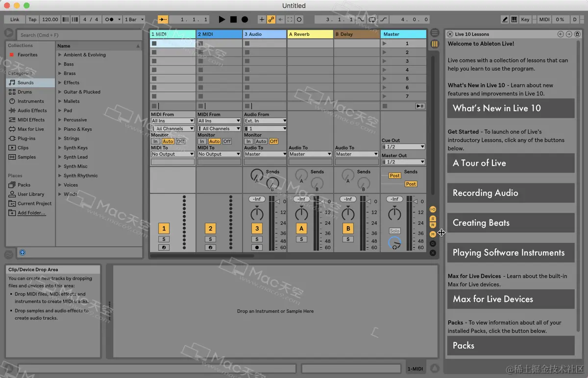This screenshot has width=588, height=378.
Task: Toggle In/Out section I-O button
Action: click(x=433, y=210)
